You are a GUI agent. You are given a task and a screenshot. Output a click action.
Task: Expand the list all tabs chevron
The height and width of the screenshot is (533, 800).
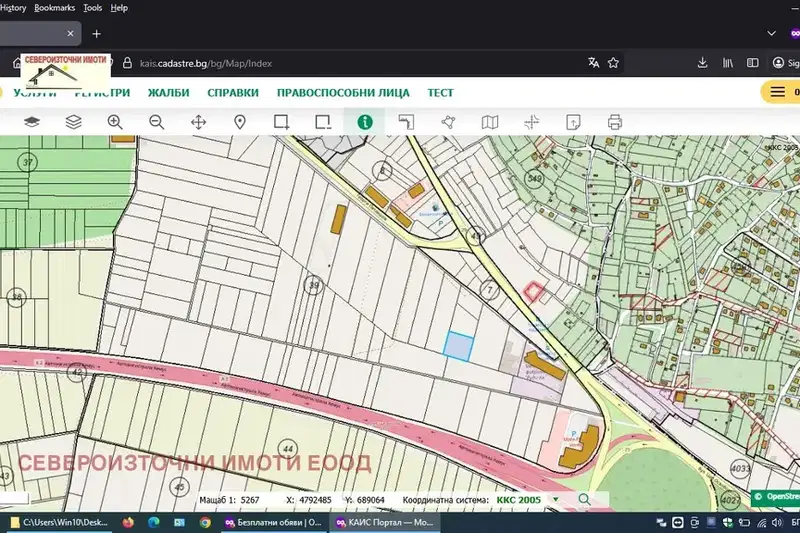tap(771, 34)
